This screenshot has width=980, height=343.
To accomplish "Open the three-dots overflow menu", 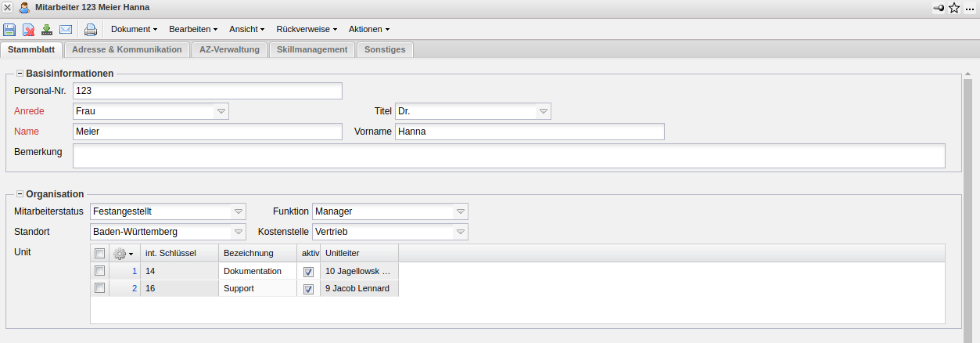I will [971, 8].
